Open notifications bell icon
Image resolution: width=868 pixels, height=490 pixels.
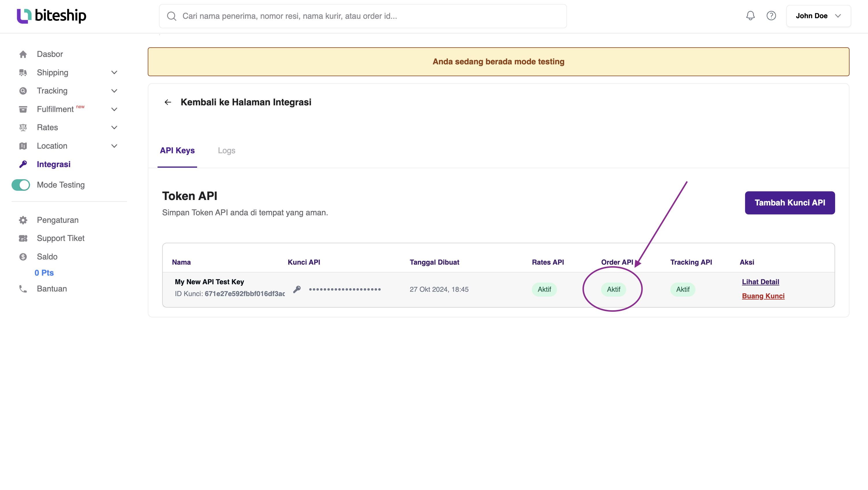click(750, 16)
